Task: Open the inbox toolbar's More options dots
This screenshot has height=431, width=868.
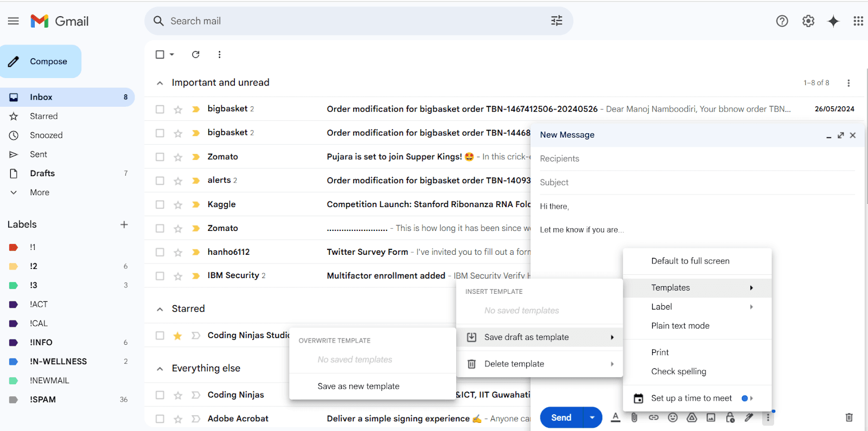Action: coord(219,54)
